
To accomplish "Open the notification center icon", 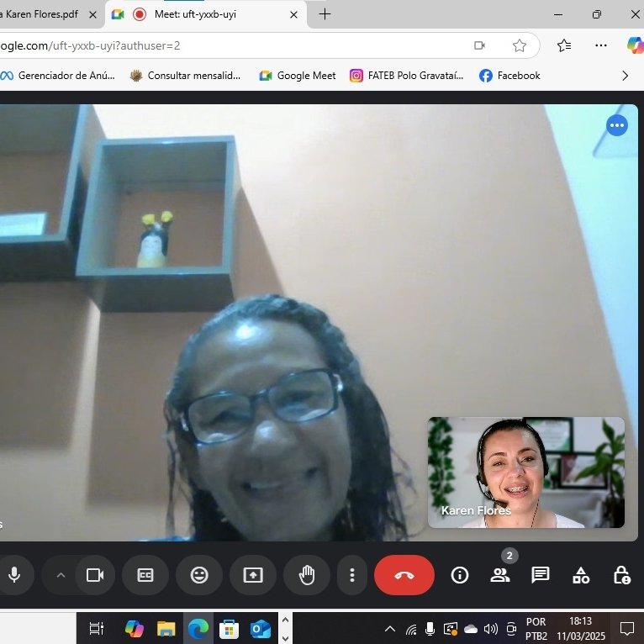I will 626,628.
